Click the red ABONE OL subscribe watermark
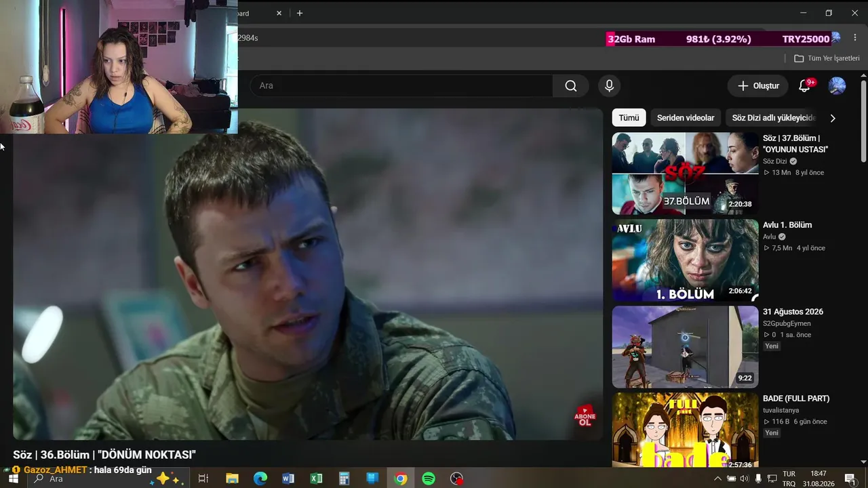Screen dimensions: 868x488 (585, 416)
